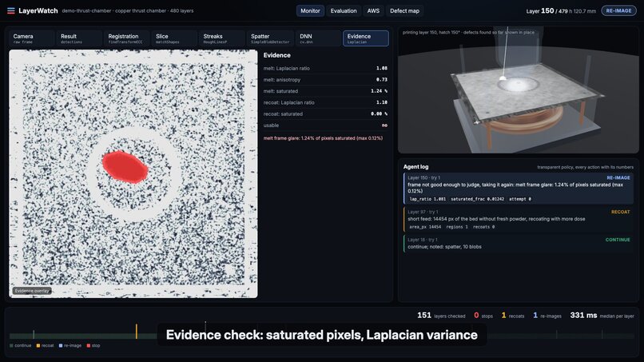Click the red stop legend swatch

[89, 345]
